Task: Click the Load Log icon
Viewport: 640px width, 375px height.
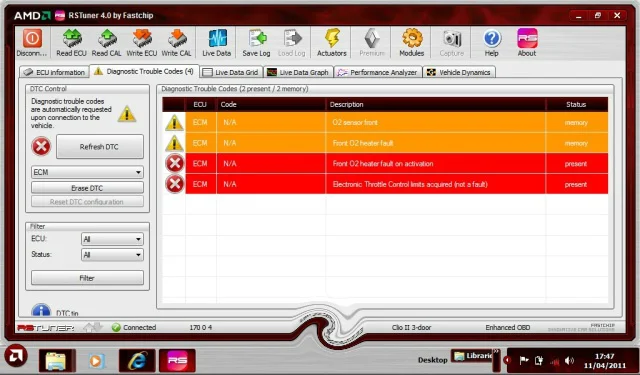Action: pos(292,39)
